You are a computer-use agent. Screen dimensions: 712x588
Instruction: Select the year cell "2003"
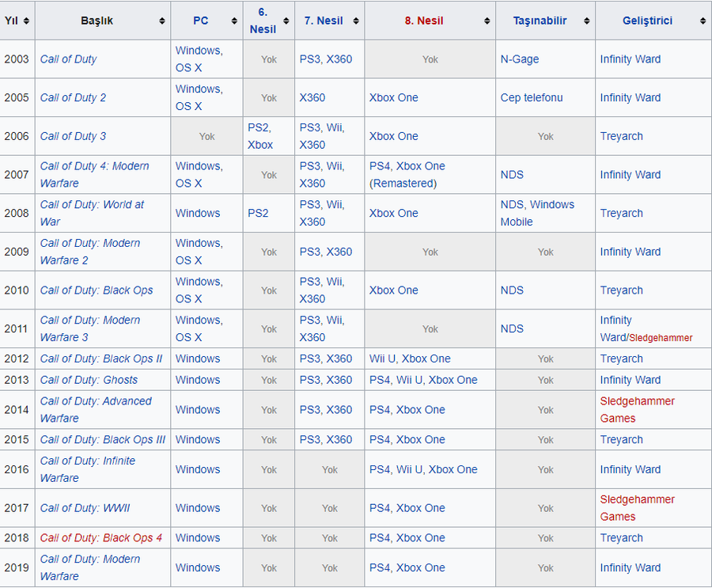pos(17,59)
